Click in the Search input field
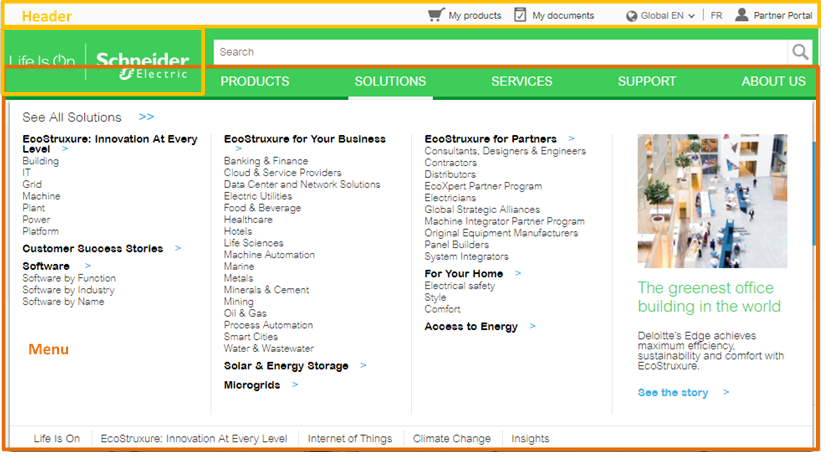 click(500, 52)
